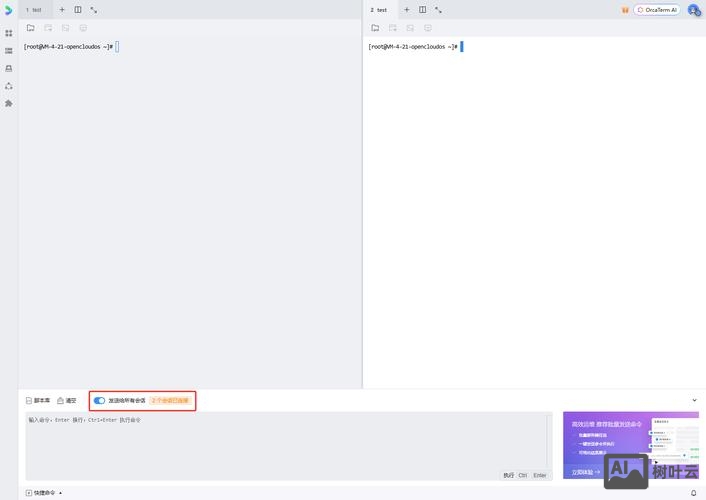Switch to tab "2 test"

click(x=379, y=10)
